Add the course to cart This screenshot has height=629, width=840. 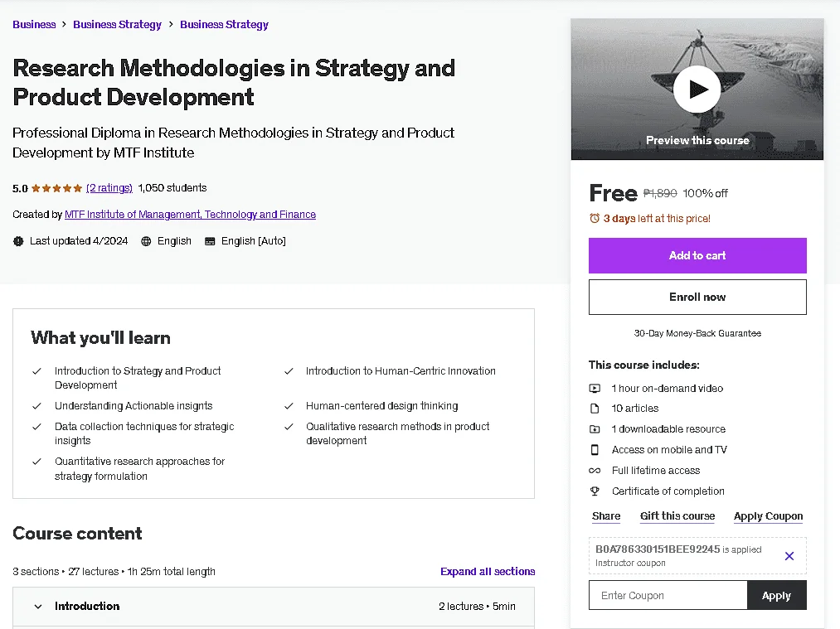point(697,255)
